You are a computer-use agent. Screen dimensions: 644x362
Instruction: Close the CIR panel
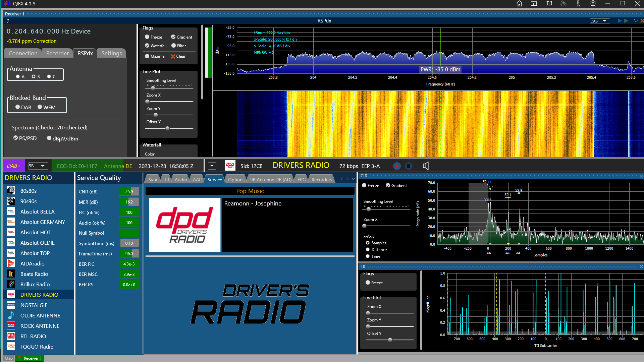click(x=641, y=176)
